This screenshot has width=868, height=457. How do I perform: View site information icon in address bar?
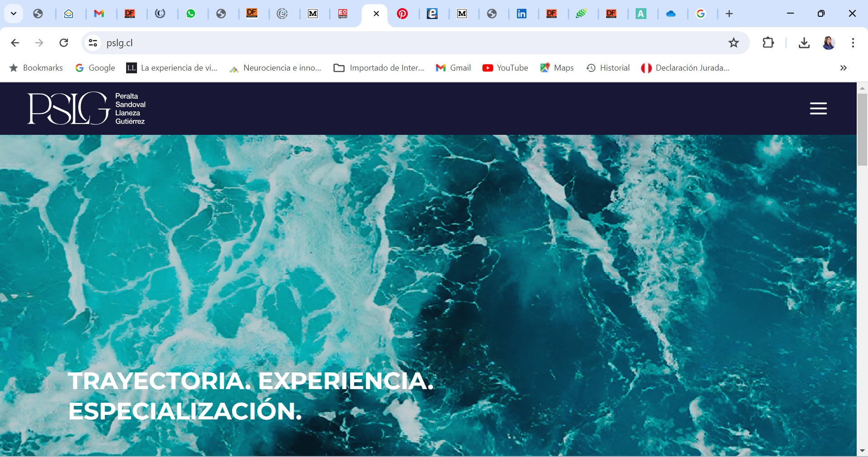(93, 43)
